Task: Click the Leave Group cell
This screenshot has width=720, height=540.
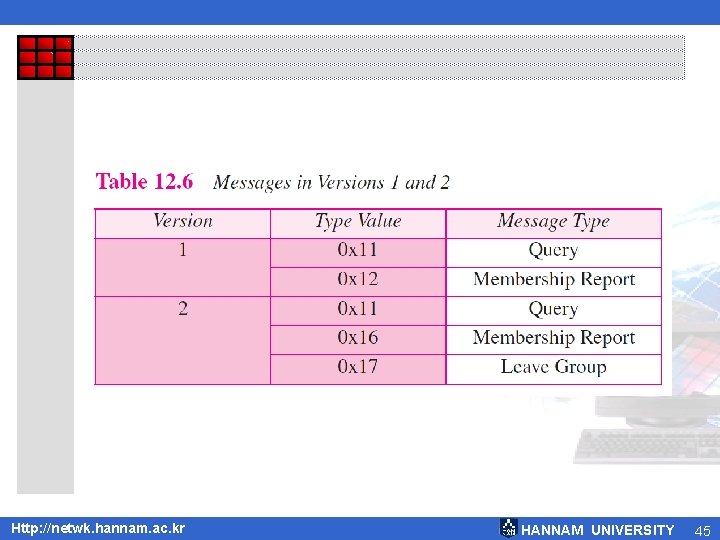Action: point(553,369)
